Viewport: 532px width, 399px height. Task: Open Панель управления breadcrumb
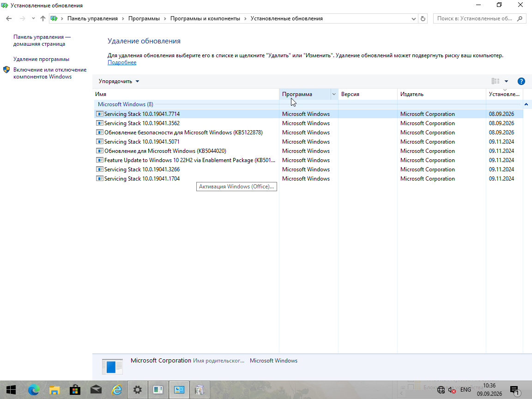(x=92, y=18)
